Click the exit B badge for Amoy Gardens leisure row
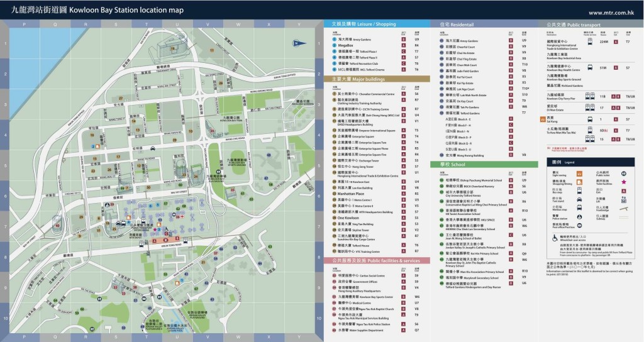This screenshot has width=644, height=342. coord(404,40)
